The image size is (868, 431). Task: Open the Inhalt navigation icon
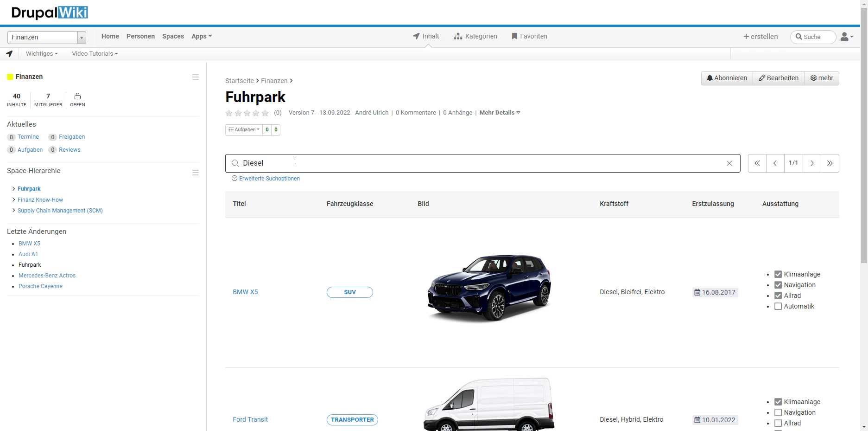[x=416, y=36]
